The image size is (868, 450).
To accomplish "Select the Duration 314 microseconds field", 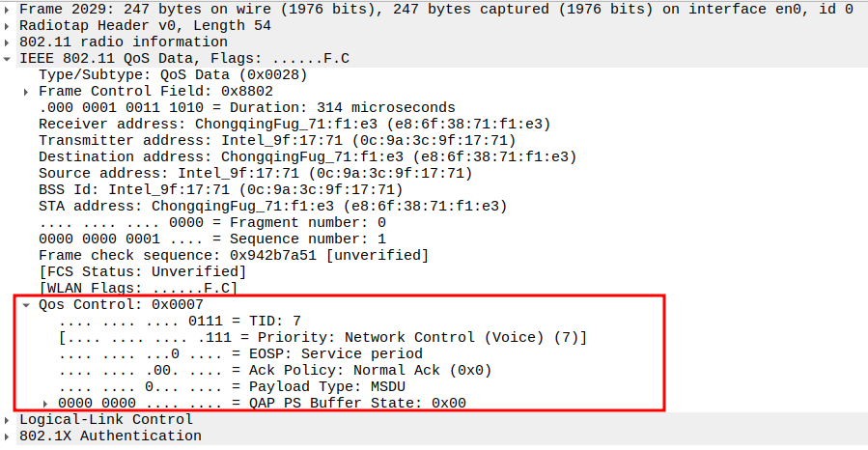I will pyautogui.click(x=246, y=107).
